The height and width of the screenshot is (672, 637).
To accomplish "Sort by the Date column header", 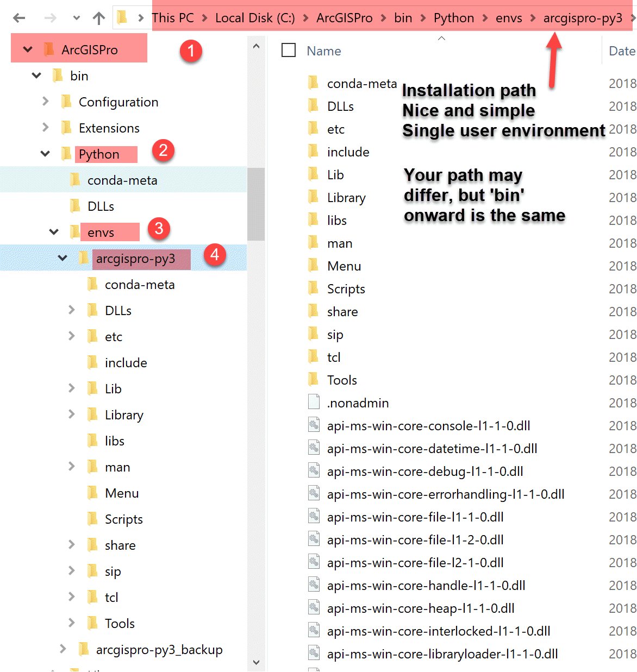I will click(622, 51).
